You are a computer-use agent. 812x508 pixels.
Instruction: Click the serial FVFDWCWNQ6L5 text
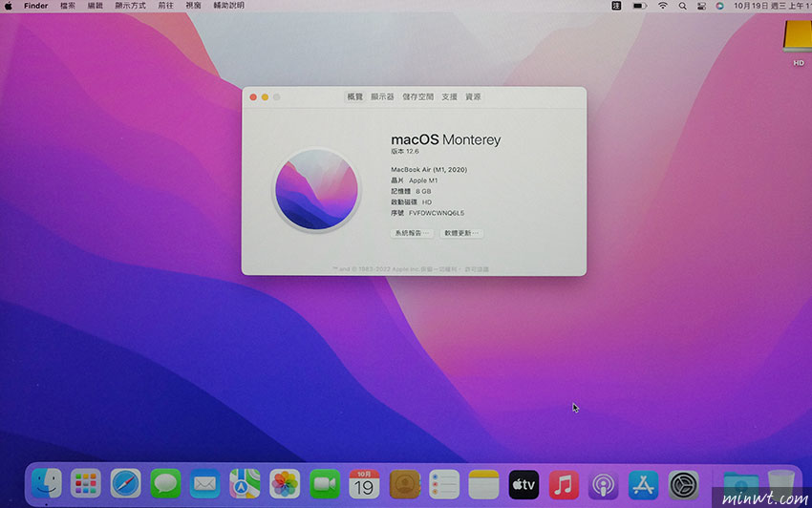[x=437, y=213]
